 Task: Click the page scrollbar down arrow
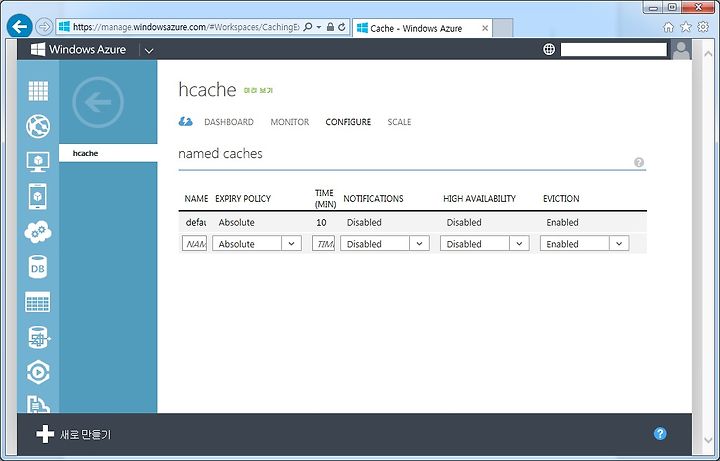[x=708, y=440]
